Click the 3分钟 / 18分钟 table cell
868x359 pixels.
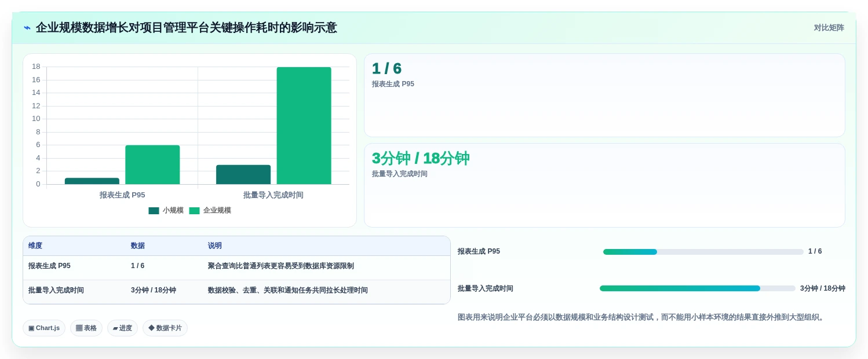coord(164,291)
